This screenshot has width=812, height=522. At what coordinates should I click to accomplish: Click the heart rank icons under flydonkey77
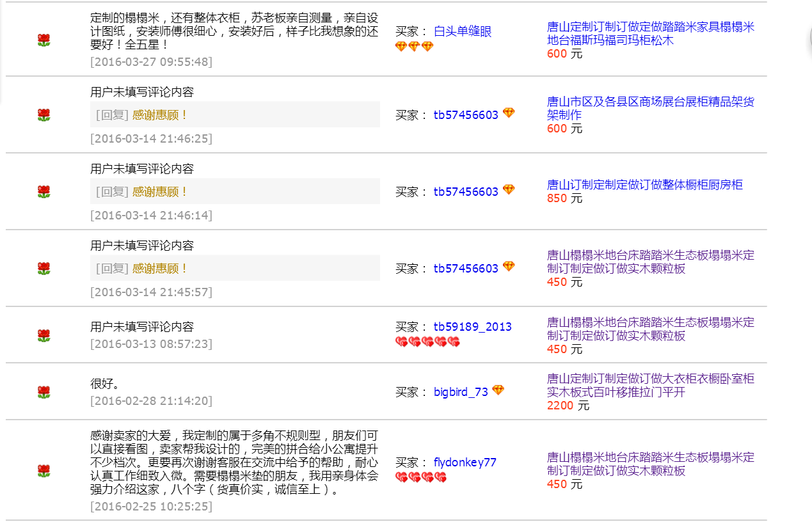pyautogui.click(x=421, y=477)
